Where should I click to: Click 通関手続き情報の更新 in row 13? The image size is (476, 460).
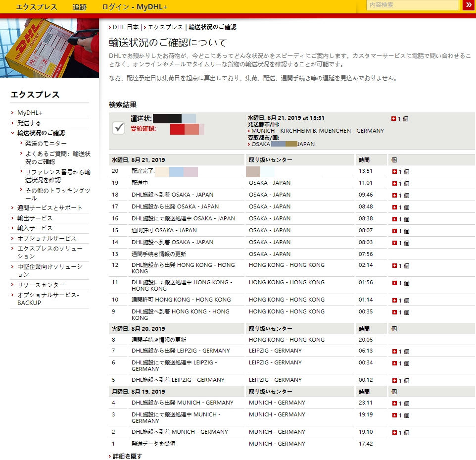coord(159,254)
